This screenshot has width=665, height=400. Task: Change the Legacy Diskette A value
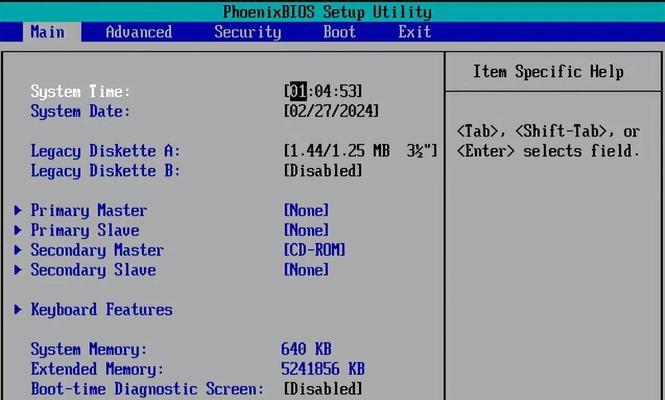[360, 151]
